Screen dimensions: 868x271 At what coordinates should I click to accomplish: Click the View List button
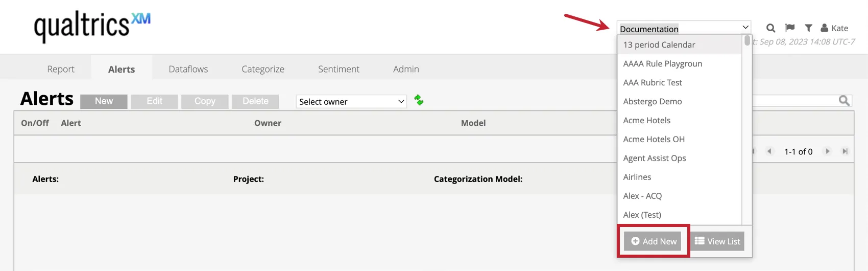tap(717, 241)
